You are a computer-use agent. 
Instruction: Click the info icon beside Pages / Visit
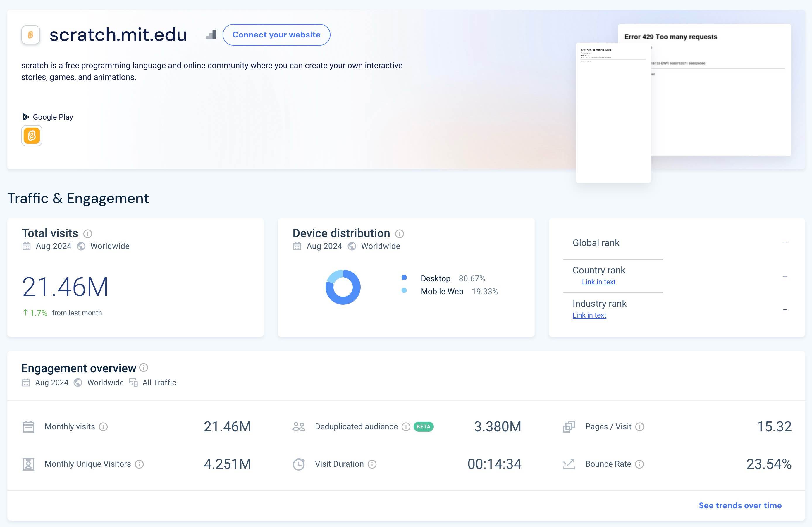click(x=640, y=427)
